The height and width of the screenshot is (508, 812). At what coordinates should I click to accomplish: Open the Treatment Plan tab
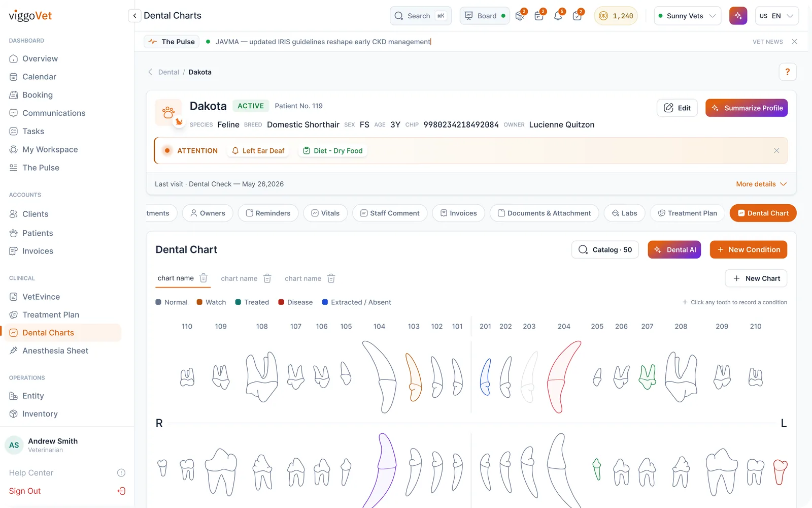point(688,213)
